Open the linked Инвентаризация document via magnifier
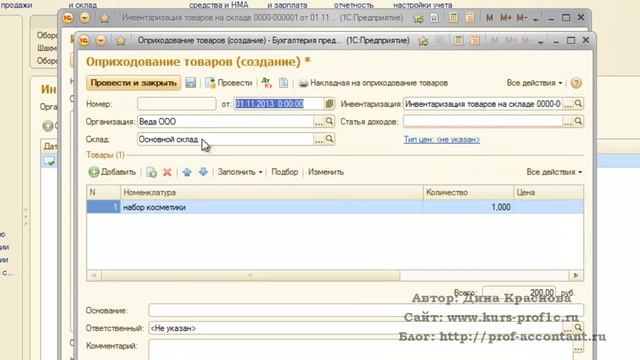Screen dimensions: 640x360 coord(578,104)
